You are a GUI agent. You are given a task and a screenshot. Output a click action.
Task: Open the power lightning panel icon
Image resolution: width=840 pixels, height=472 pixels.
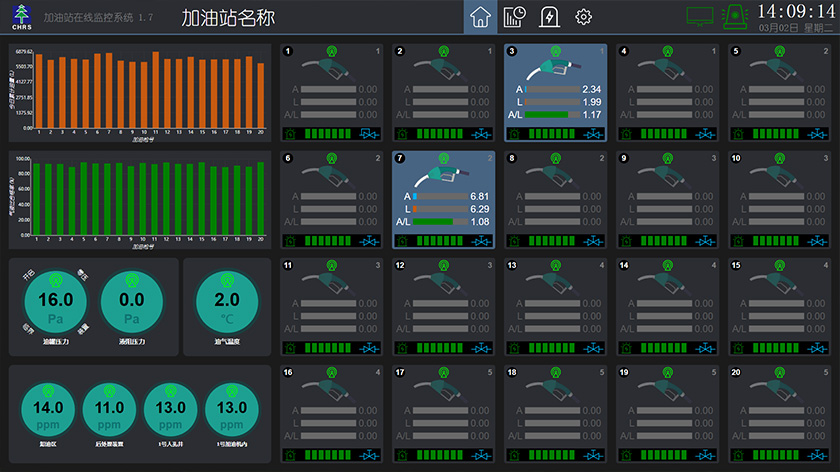[549, 17]
